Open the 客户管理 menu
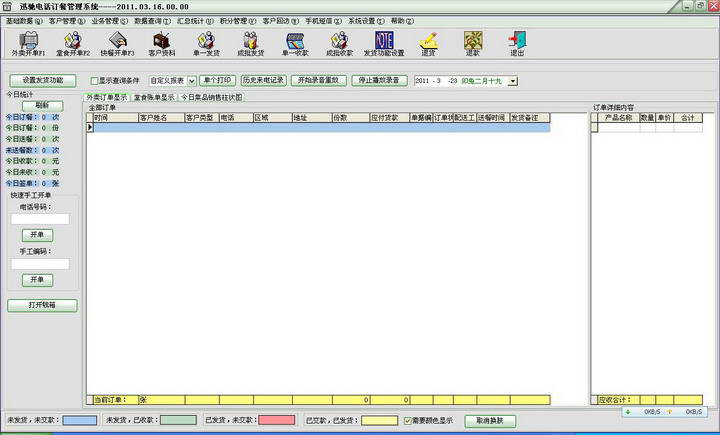 pos(67,21)
